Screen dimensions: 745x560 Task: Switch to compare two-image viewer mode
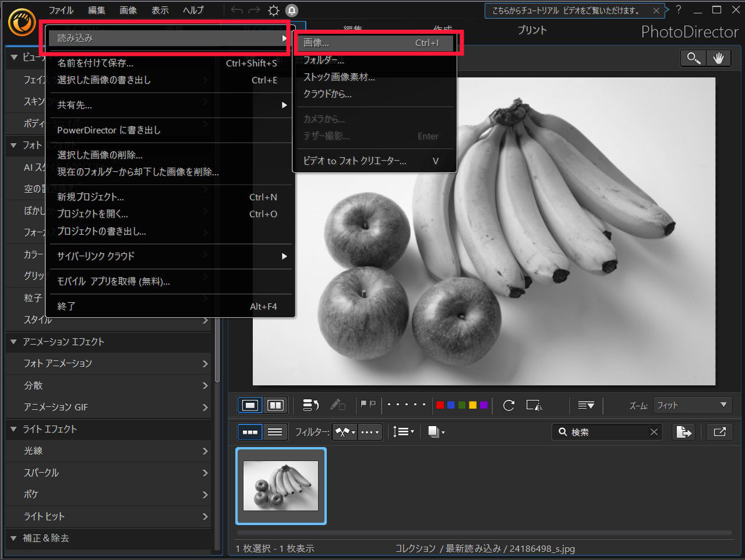tap(275, 405)
